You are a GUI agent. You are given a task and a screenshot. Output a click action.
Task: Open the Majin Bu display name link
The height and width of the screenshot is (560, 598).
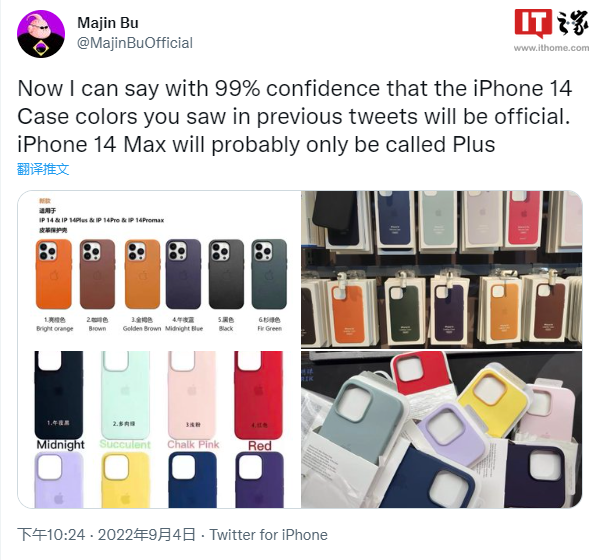tap(108, 23)
